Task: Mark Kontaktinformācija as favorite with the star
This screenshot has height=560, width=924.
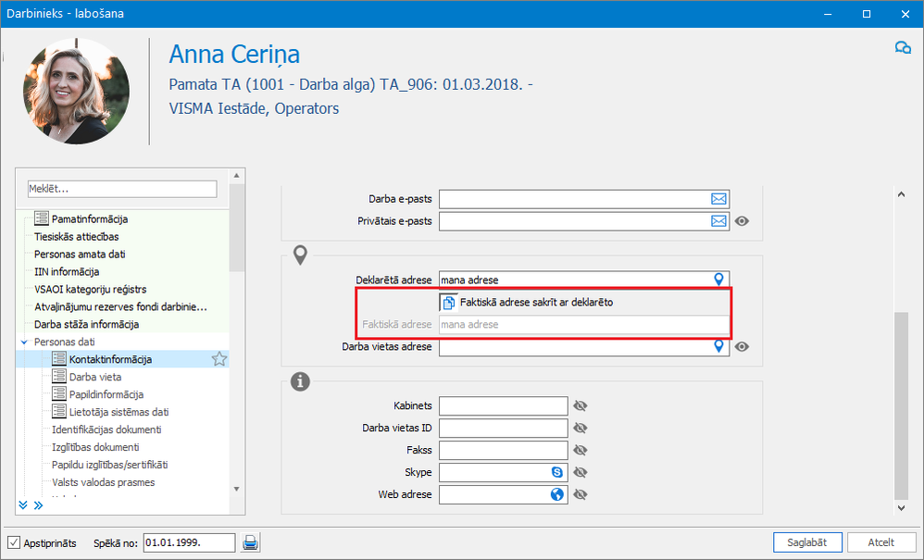Action: [219, 359]
